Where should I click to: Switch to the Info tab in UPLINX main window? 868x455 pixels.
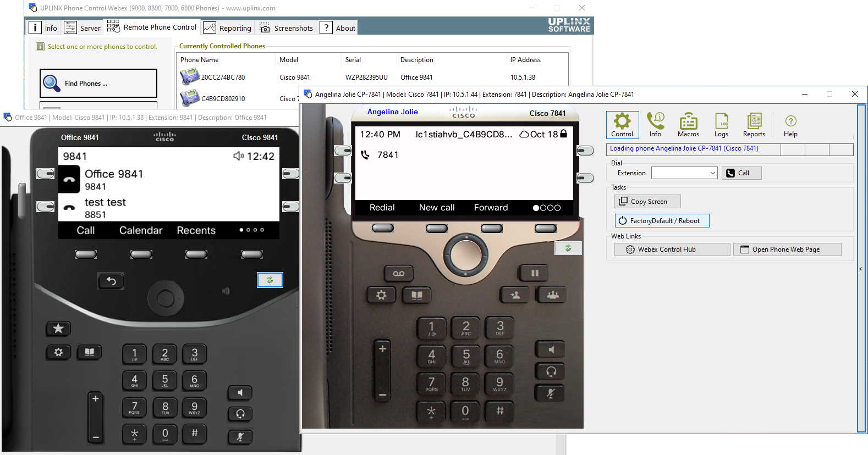click(x=43, y=27)
